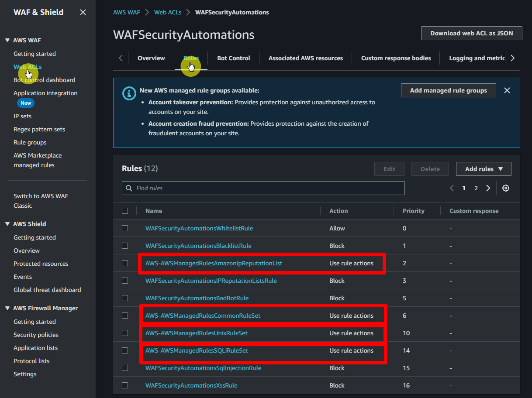Click the New badge under Application integration

tap(26, 103)
